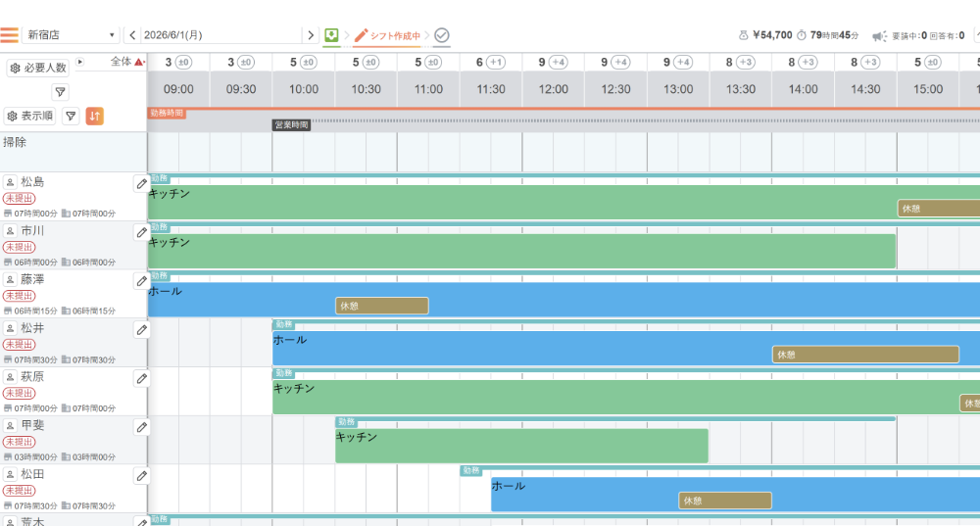Select 藤澤's 休憩 break block
The height and width of the screenshot is (526, 980).
pyautogui.click(x=382, y=306)
